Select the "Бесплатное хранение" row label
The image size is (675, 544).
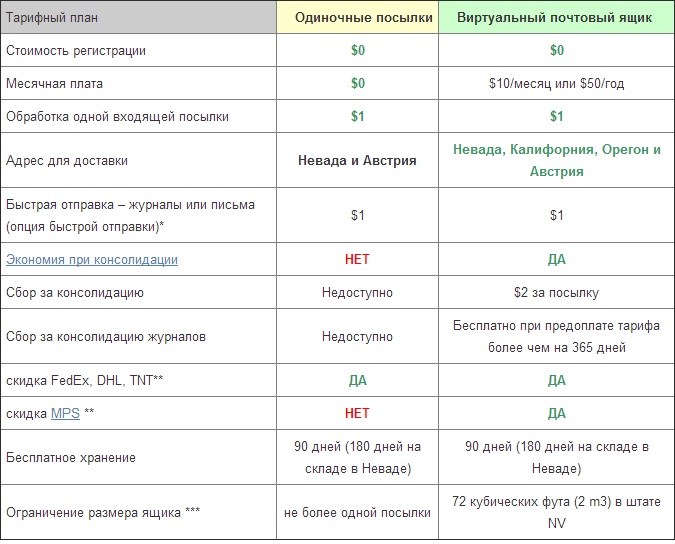point(70,458)
